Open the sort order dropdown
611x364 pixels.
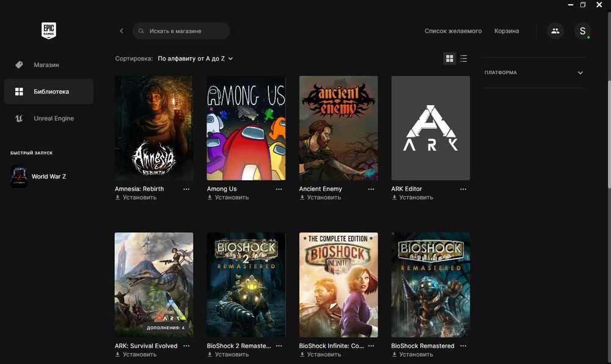click(x=196, y=59)
